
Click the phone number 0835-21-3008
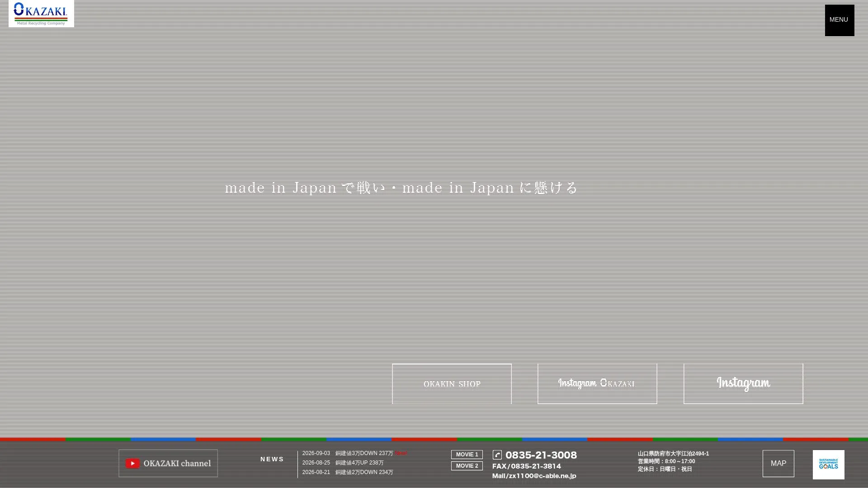[541, 455]
